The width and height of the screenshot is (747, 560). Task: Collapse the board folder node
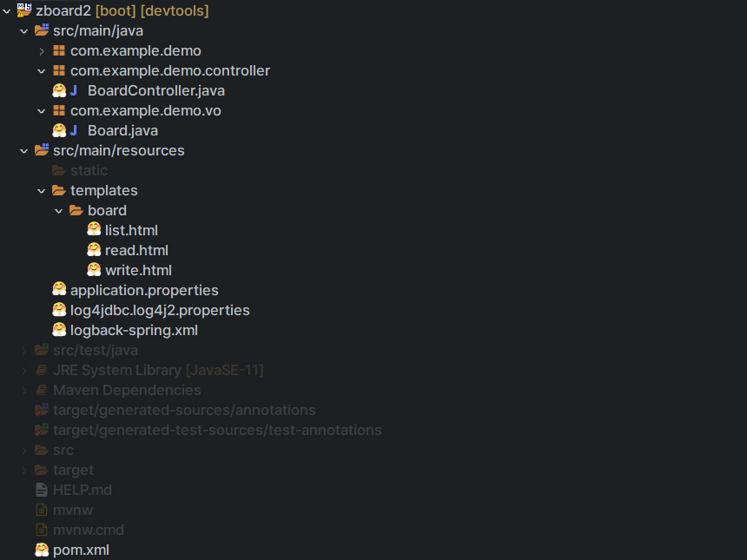point(58,211)
